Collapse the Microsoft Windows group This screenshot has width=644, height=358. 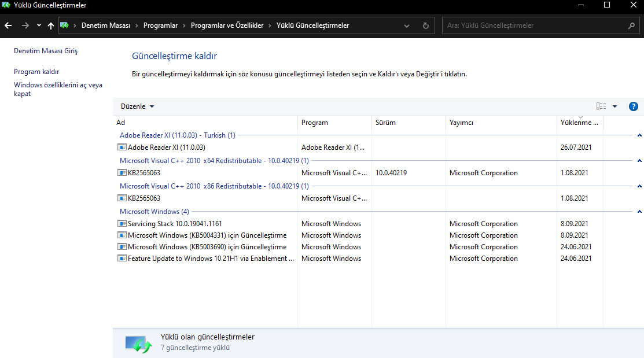coord(639,212)
